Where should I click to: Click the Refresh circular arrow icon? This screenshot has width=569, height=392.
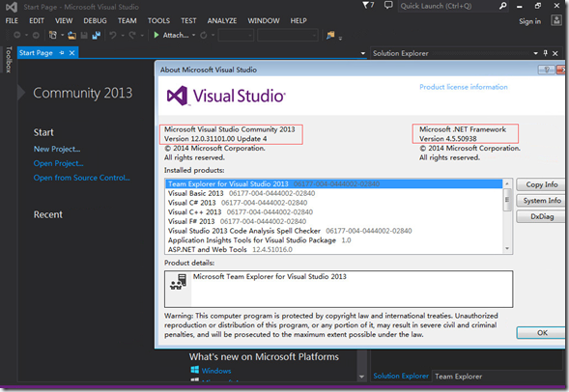203,35
